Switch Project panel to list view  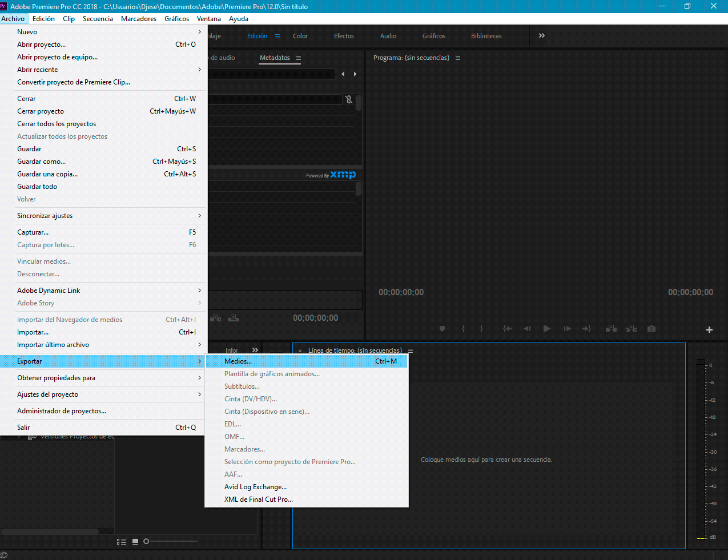pos(122,541)
